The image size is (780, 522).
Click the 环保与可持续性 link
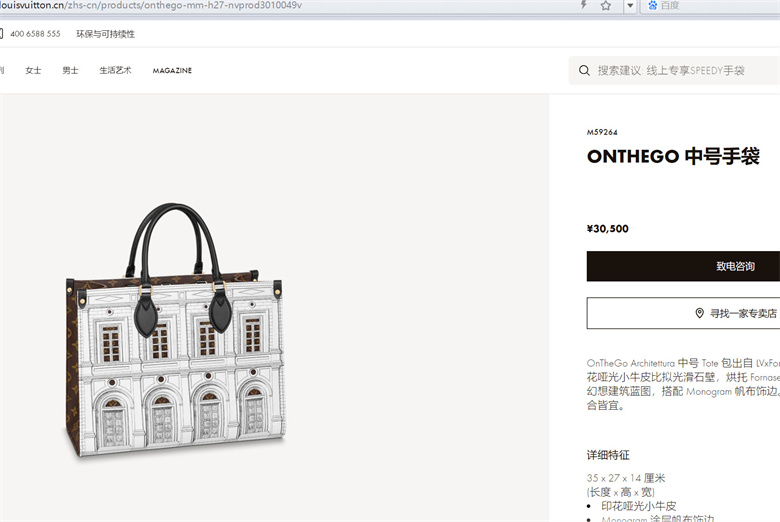pos(105,34)
